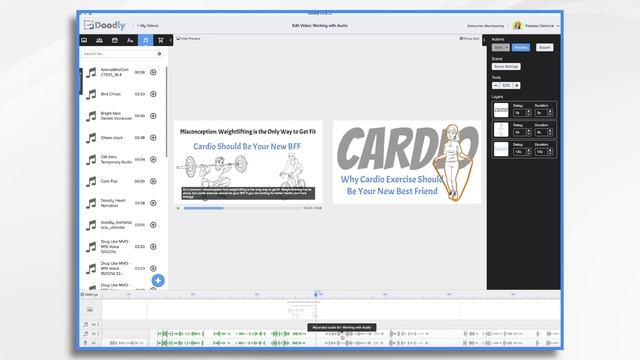Image resolution: width=640 pixels, height=360 pixels.
Task: Click the timeline playhead marker
Action: click(x=316, y=294)
